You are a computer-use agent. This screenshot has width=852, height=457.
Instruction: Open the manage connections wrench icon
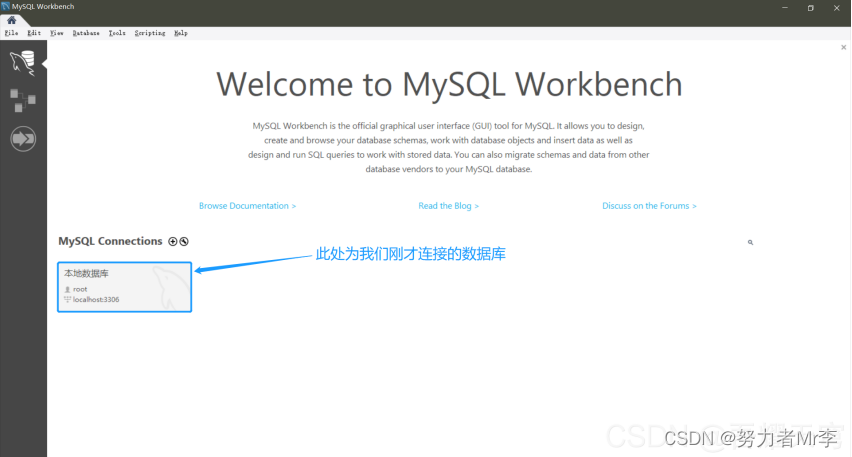tap(184, 241)
